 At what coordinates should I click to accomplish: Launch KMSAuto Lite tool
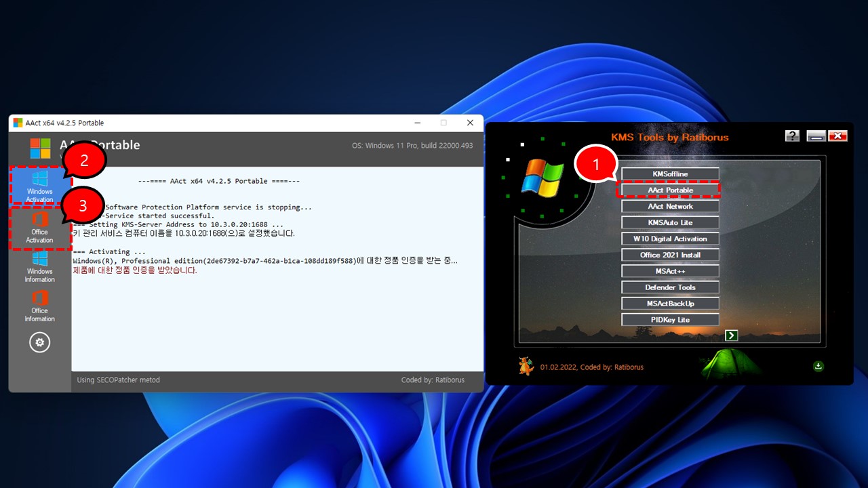670,223
